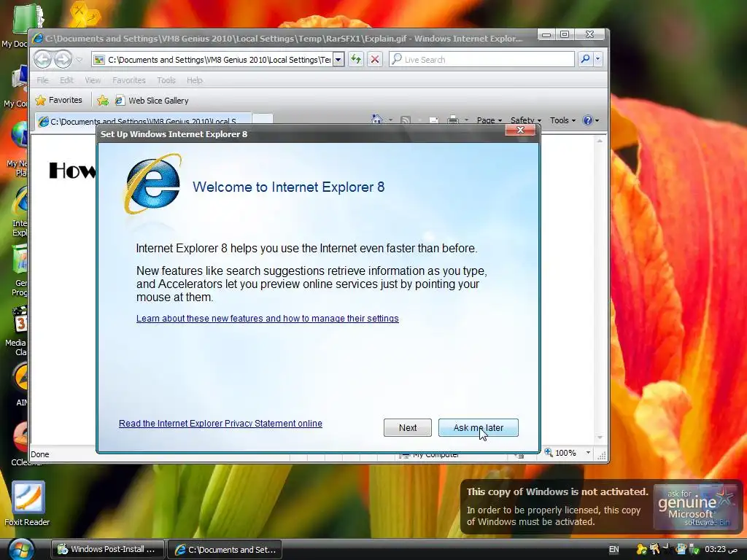Click the scroll down arrow in IE window
This screenshot has width=747, height=560.
[600, 437]
